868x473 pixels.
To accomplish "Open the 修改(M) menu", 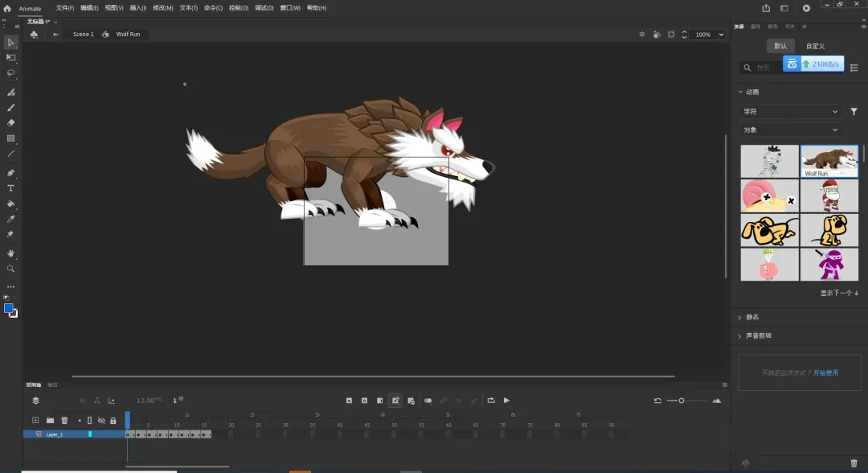I will coord(163,8).
